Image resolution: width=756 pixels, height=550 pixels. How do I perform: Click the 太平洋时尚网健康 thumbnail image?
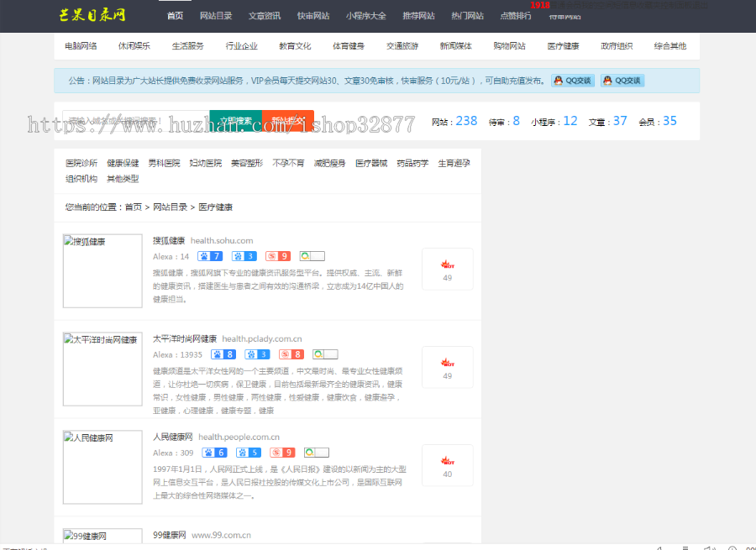[102, 369]
